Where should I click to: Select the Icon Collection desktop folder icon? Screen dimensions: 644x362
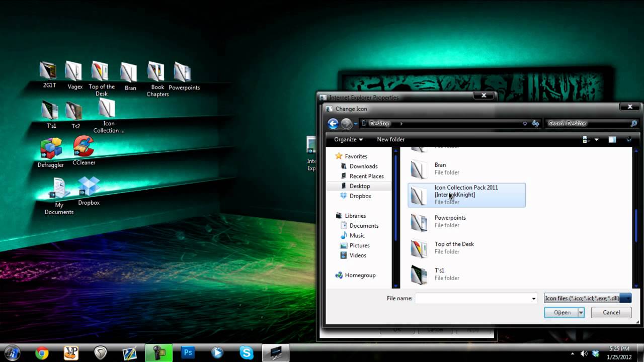click(109, 116)
